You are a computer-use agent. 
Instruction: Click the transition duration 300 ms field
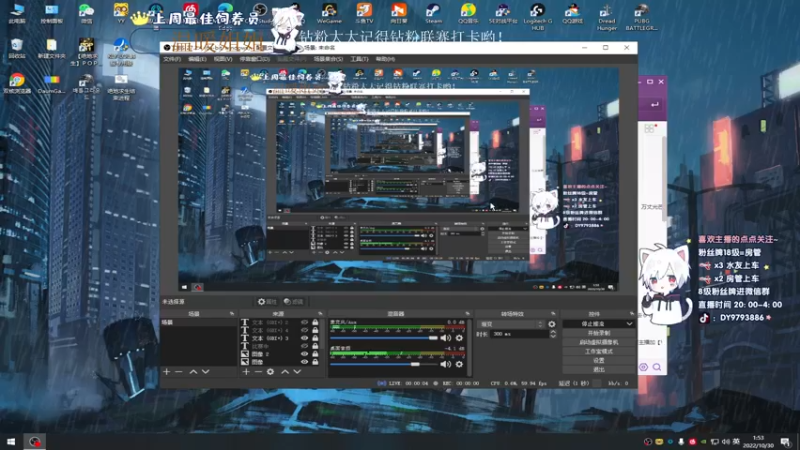click(519, 334)
